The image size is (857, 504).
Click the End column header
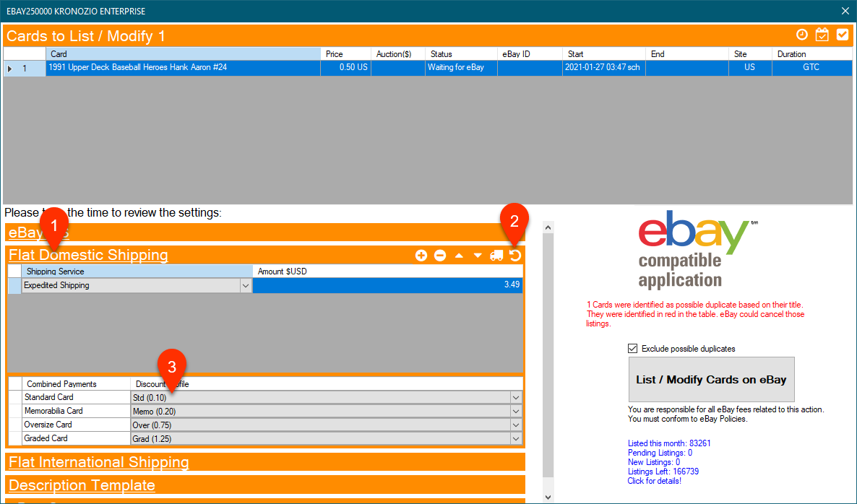point(687,54)
